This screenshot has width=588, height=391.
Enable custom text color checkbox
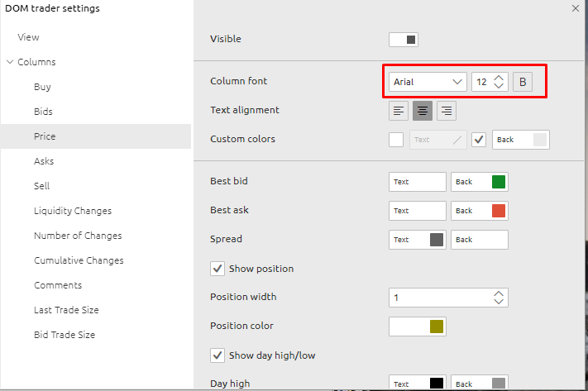(x=396, y=140)
